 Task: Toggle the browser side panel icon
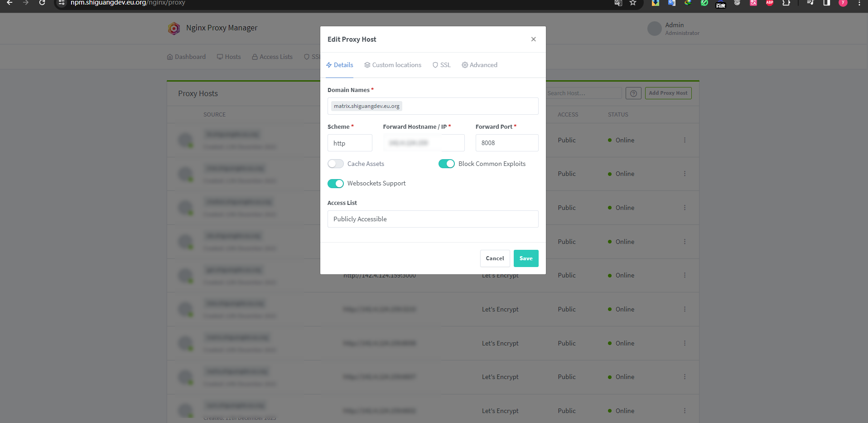827,3
